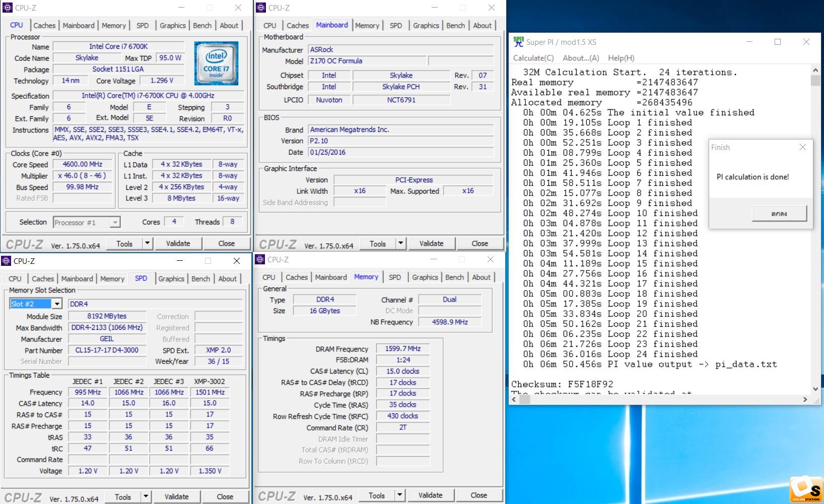Open Tools dropdown arrow in SPD window

pos(146,496)
